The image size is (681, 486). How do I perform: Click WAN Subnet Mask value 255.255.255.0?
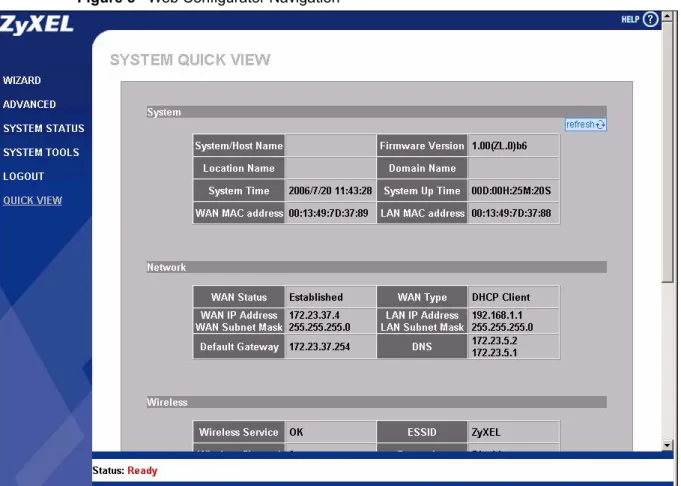click(x=319, y=327)
